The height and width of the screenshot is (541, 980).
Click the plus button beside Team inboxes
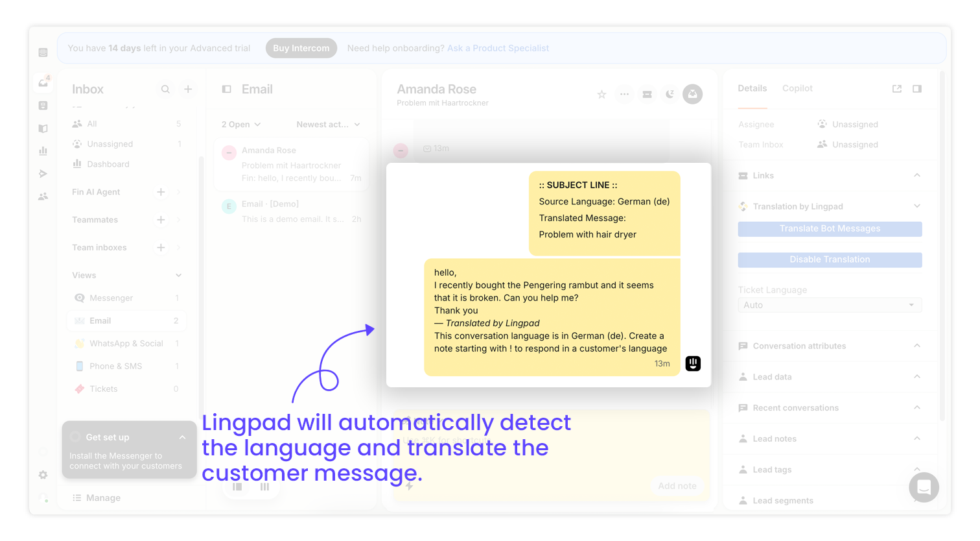click(x=161, y=248)
